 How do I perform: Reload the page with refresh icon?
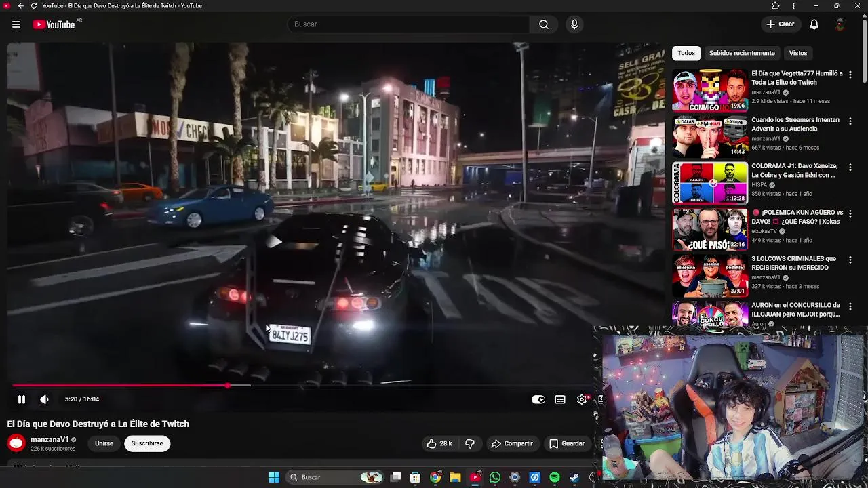click(34, 5)
